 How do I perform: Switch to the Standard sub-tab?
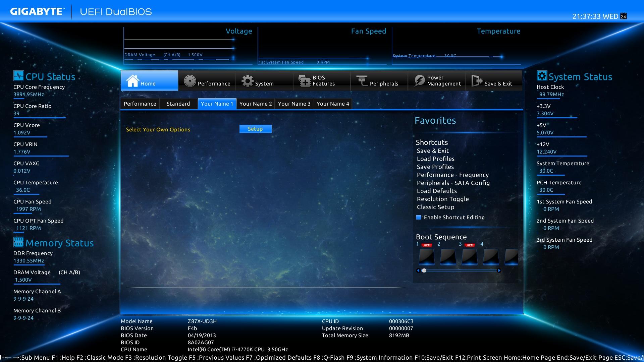(x=178, y=104)
